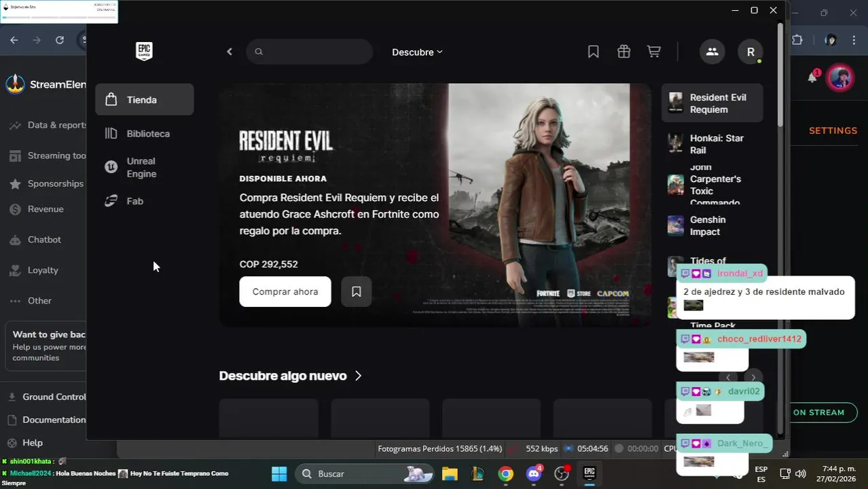Open the gift icon in the header

click(x=623, y=52)
